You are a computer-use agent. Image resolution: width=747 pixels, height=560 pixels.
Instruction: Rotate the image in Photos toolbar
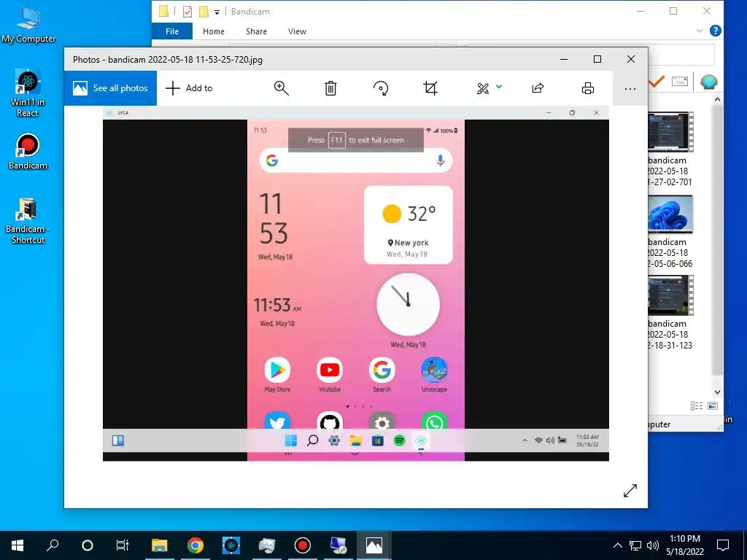click(x=381, y=88)
